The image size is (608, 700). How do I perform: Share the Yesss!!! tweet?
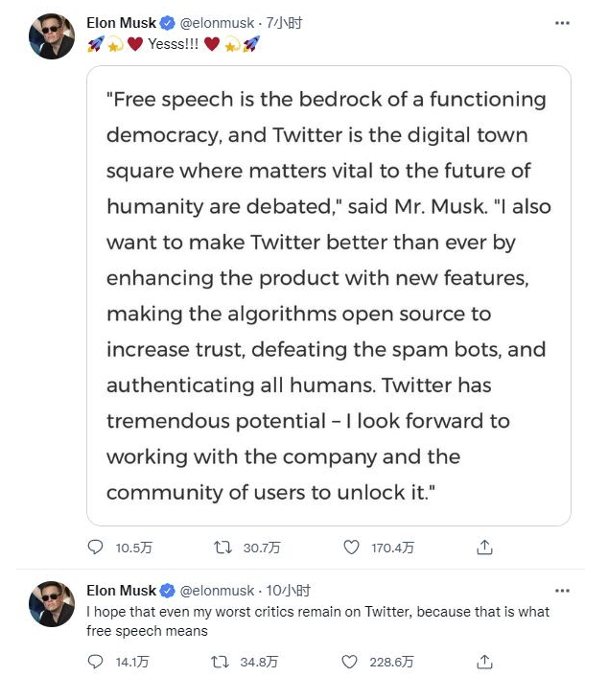(485, 548)
